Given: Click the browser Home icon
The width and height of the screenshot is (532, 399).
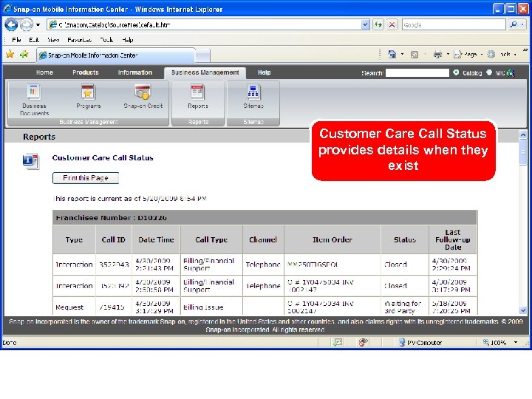Looking at the screenshot, I should (x=392, y=54).
